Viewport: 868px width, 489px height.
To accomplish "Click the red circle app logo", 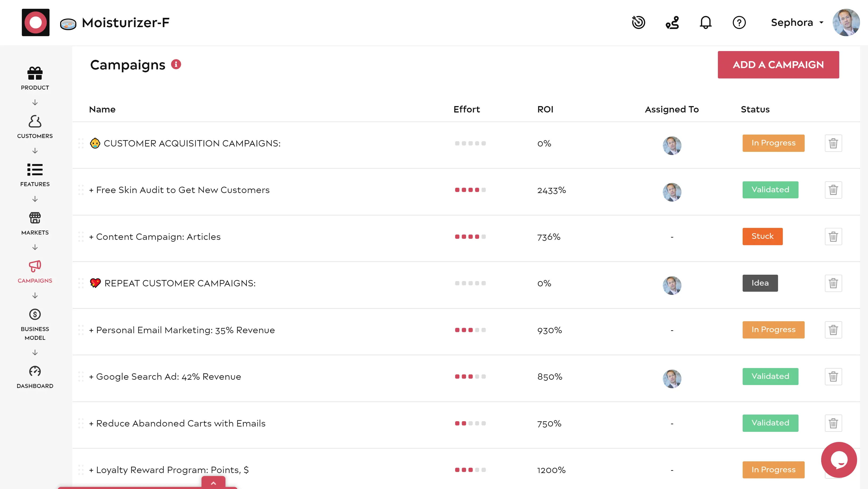I will click(x=35, y=22).
